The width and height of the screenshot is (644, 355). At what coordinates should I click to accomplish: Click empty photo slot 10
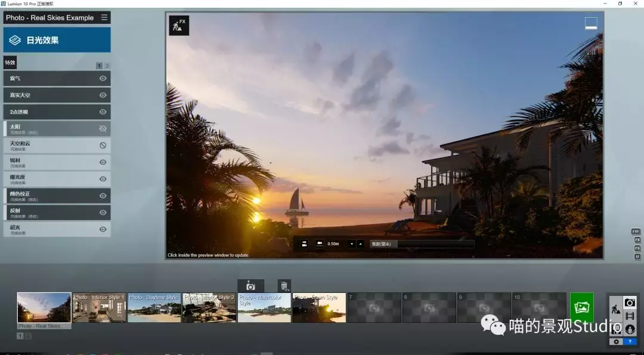pos(539,307)
